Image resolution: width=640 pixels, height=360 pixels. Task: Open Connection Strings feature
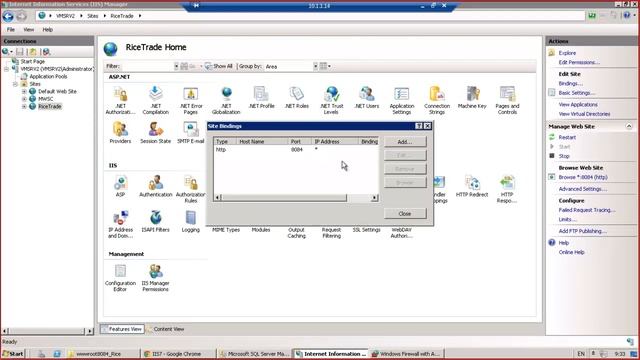437,100
